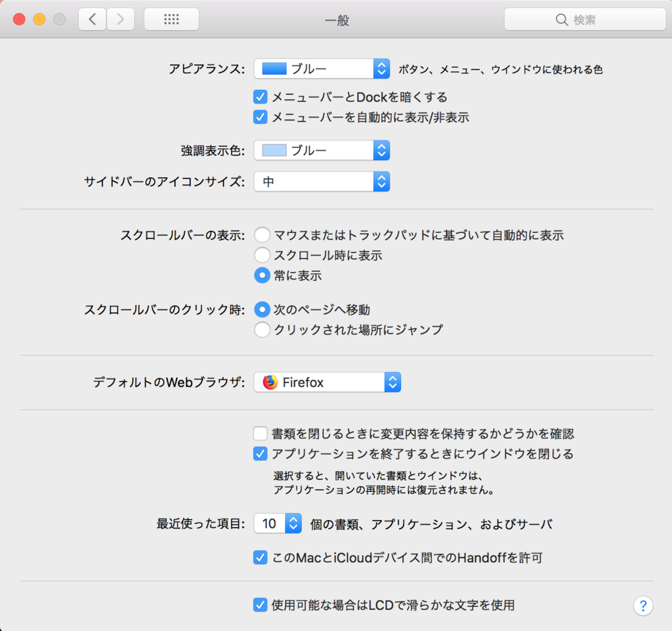Uncheck メニューバーとDockを暗くする
The width and height of the screenshot is (672, 631).
click(x=260, y=97)
